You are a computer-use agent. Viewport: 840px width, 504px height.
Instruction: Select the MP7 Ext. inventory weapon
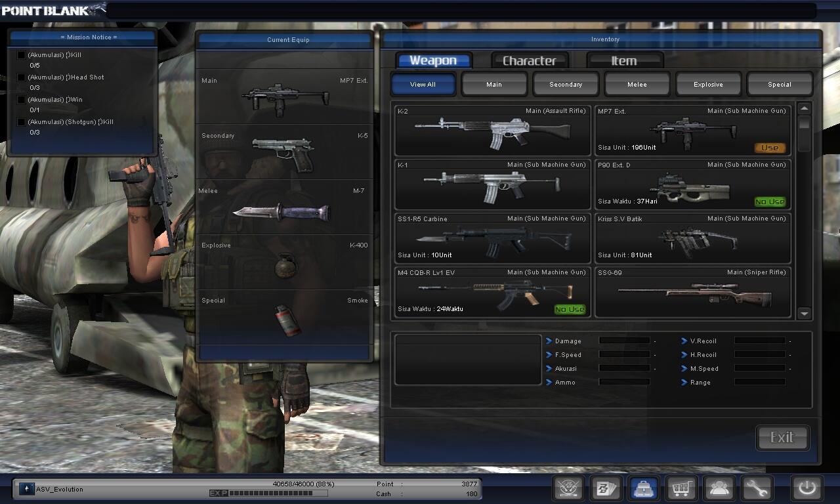[692, 129]
